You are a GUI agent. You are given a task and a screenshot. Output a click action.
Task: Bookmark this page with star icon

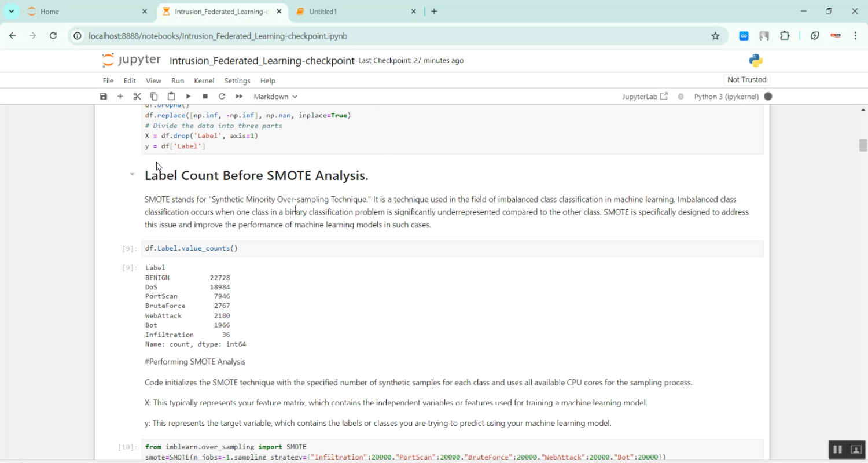[x=715, y=36]
